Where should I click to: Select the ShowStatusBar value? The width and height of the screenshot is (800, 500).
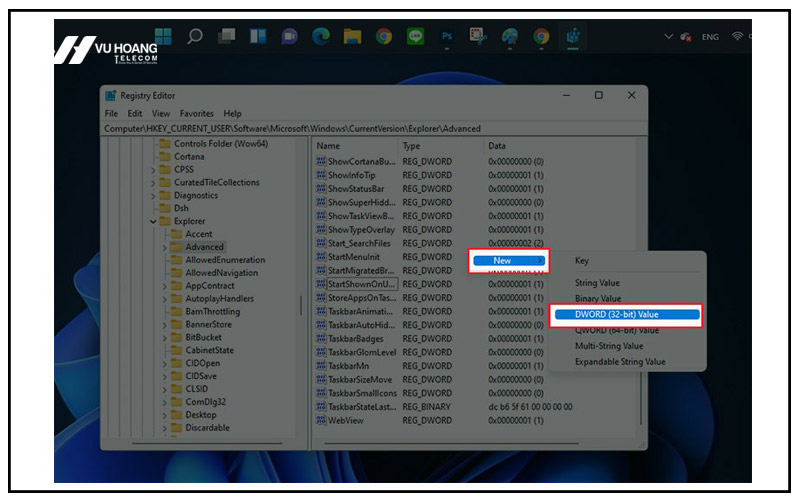point(356,189)
